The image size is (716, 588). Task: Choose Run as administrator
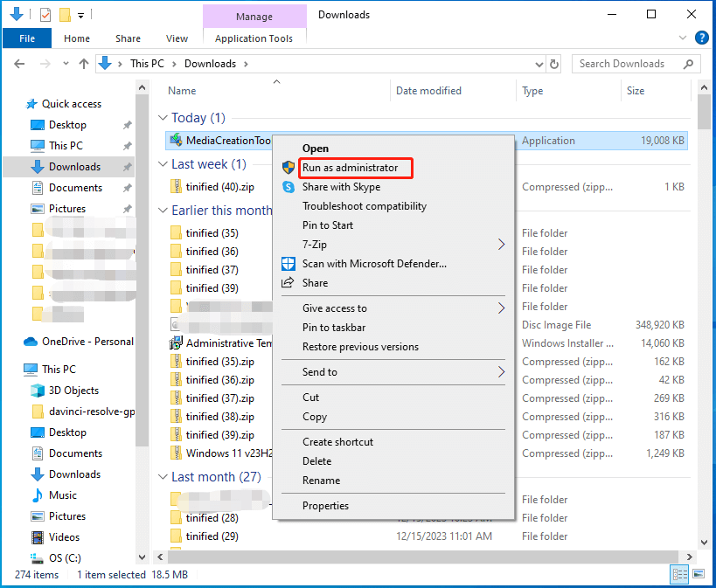[x=350, y=168]
